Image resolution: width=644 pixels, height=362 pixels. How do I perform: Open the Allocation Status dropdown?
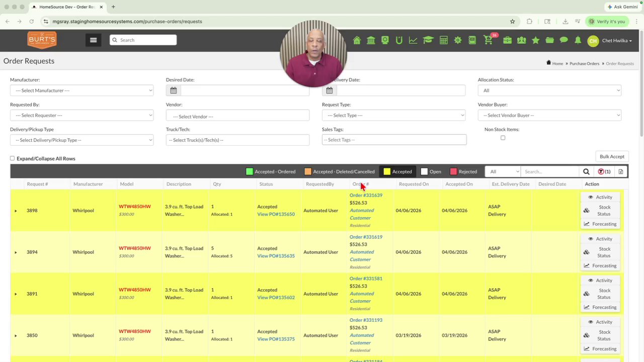tap(549, 90)
